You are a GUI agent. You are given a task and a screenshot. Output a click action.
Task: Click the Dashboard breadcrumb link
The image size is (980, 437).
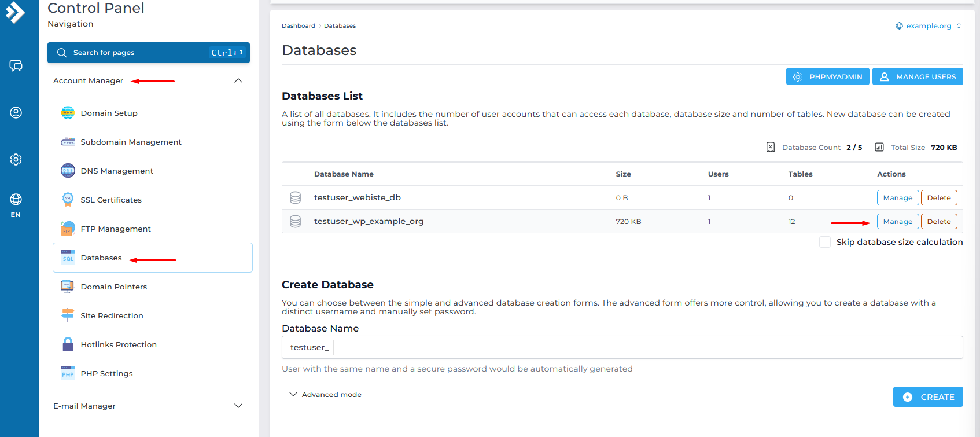(x=298, y=26)
